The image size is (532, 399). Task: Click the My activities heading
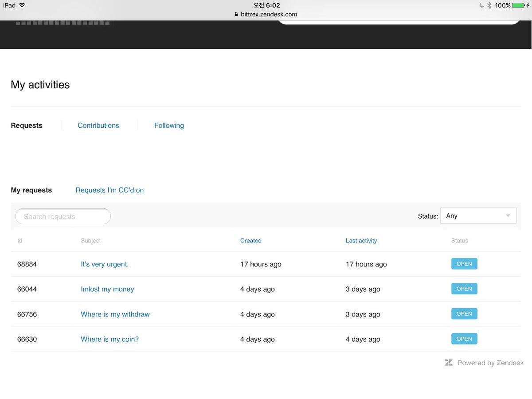pyautogui.click(x=40, y=85)
